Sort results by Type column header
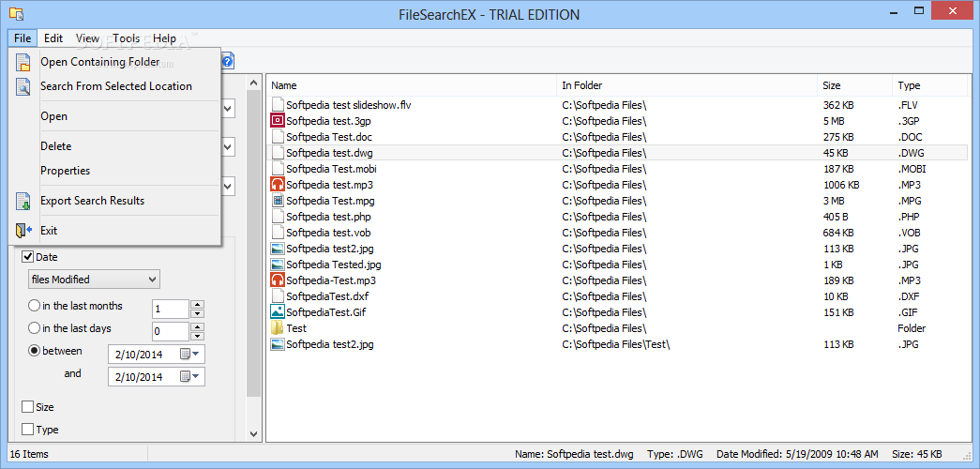Screen dimensions: 980x469 (930, 85)
